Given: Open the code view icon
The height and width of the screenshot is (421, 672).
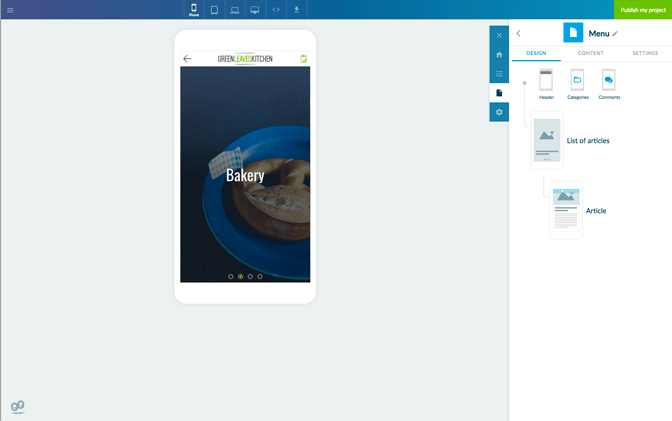Looking at the screenshot, I should pyautogui.click(x=276, y=10).
